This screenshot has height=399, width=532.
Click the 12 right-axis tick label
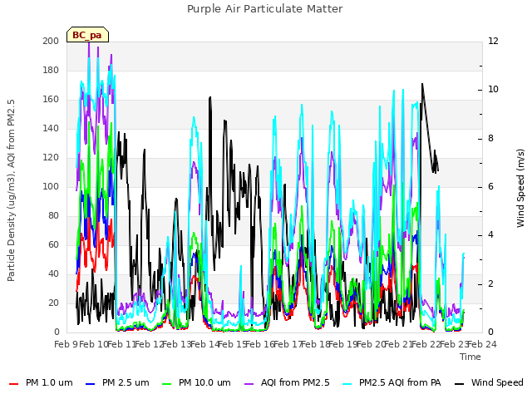[x=493, y=41]
